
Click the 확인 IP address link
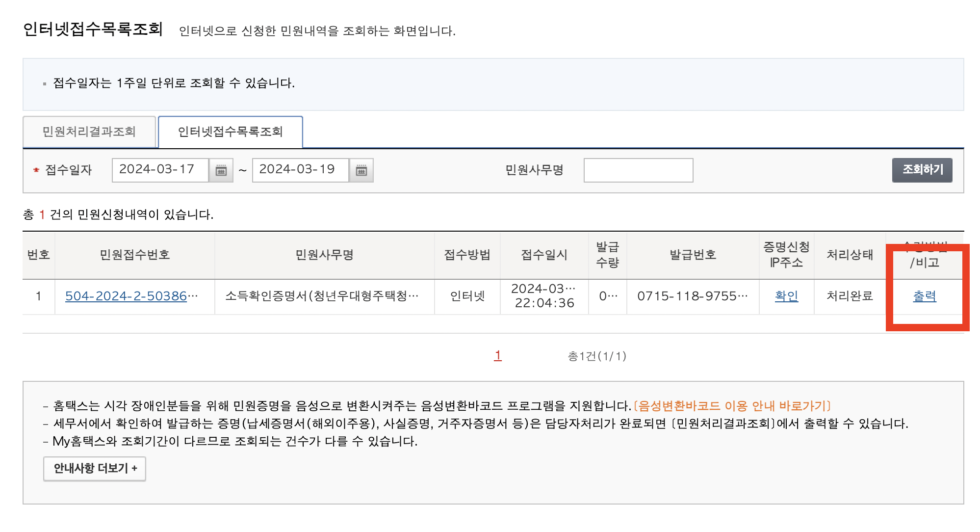pos(786,296)
